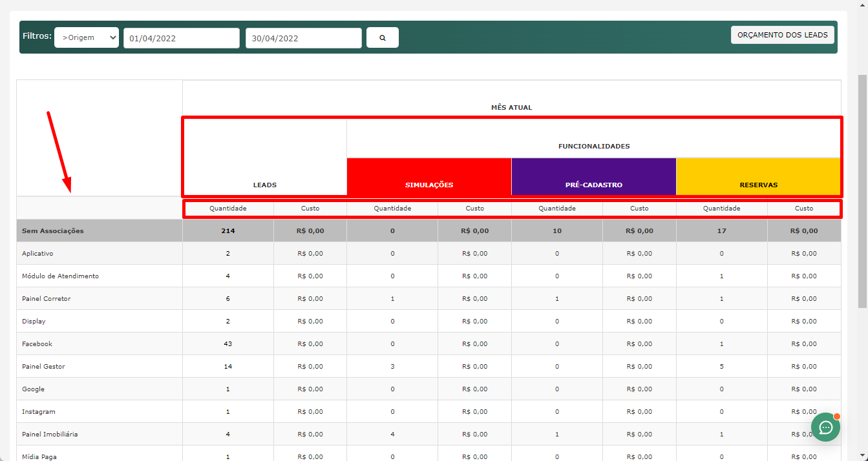The height and width of the screenshot is (461, 868).
Task: Click leads total 214 in Sem Associações
Action: tap(228, 230)
